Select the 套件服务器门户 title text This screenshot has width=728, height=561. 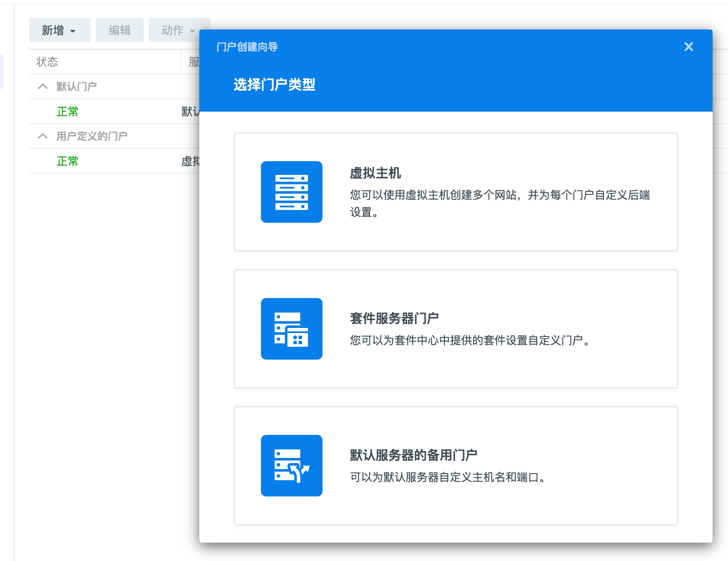pos(394,319)
